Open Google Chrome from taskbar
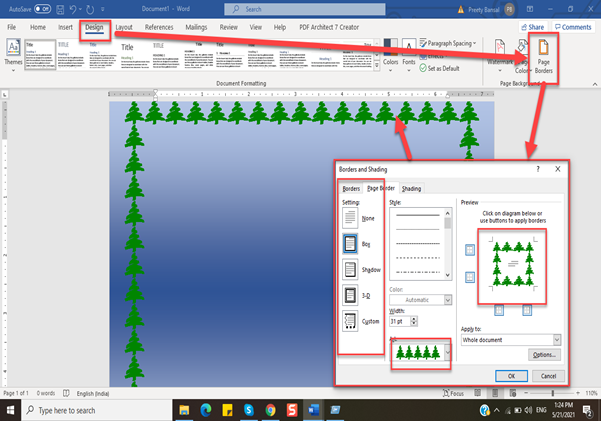This screenshot has width=601, height=421. [x=270, y=410]
